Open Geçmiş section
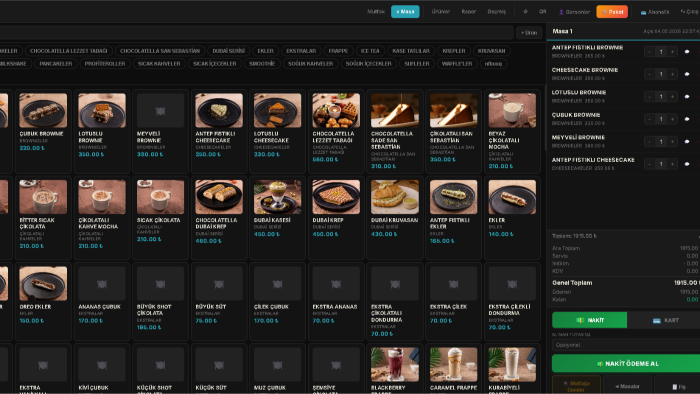 [496, 12]
